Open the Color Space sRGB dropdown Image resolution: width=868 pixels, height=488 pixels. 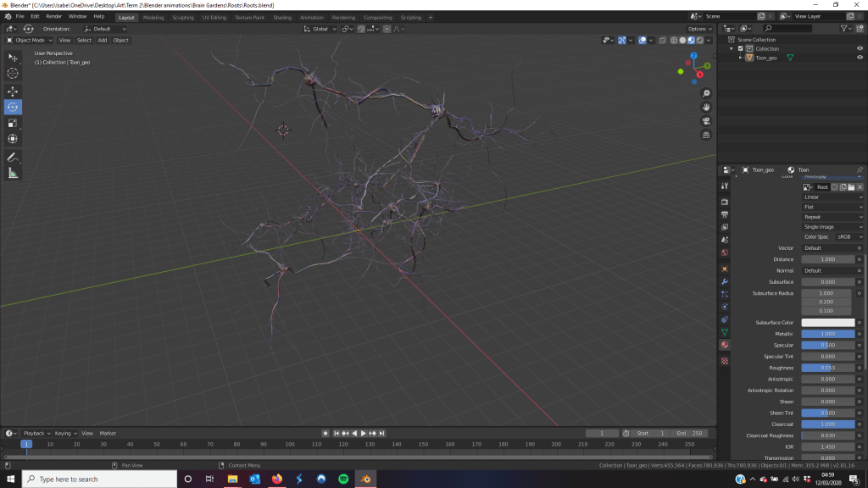(x=849, y=237)
